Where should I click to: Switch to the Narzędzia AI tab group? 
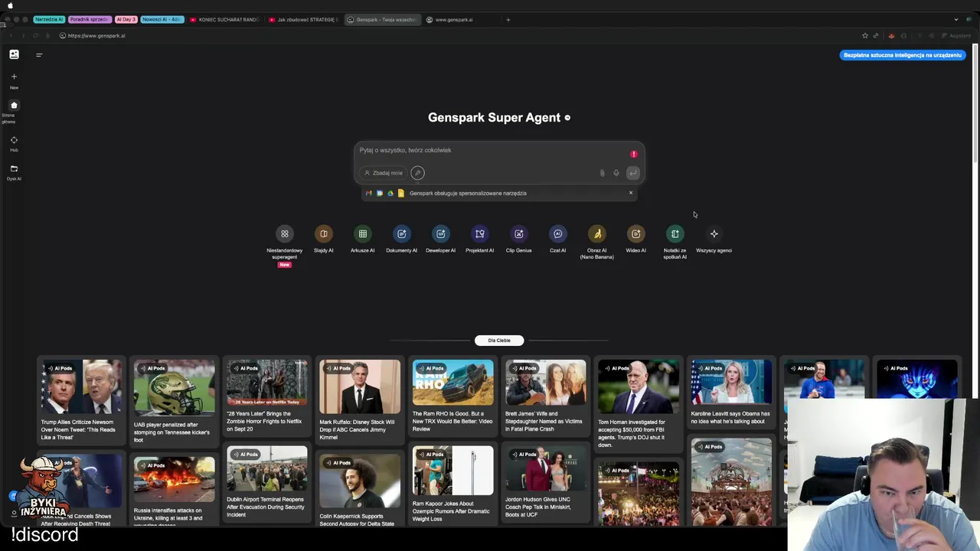click(x=49, y=19)
